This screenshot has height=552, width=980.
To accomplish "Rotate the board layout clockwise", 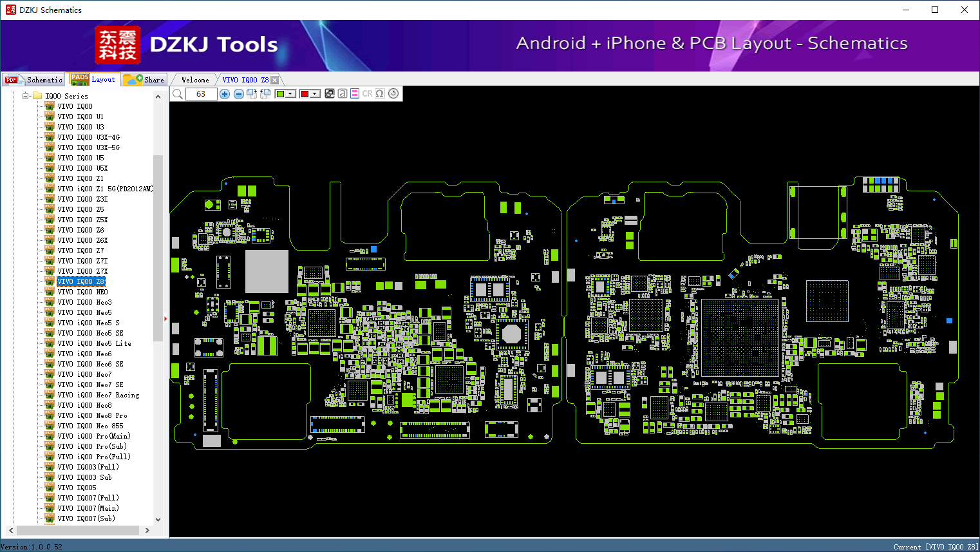I will point(252,94).
